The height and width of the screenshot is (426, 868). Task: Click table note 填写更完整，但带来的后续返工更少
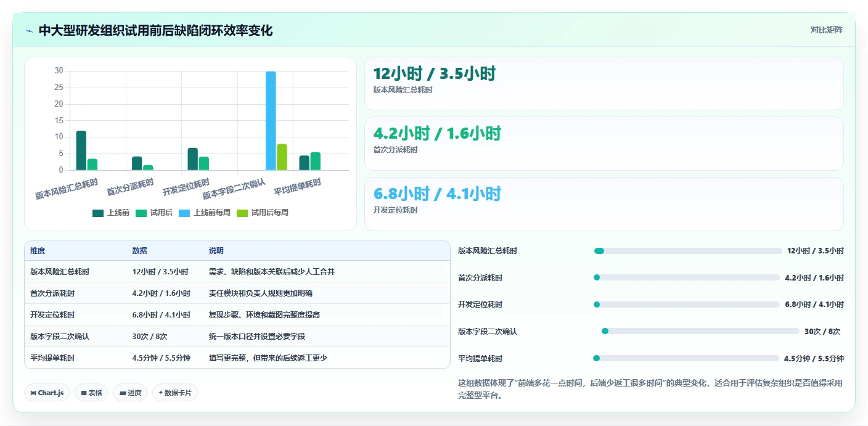point(268,358)
